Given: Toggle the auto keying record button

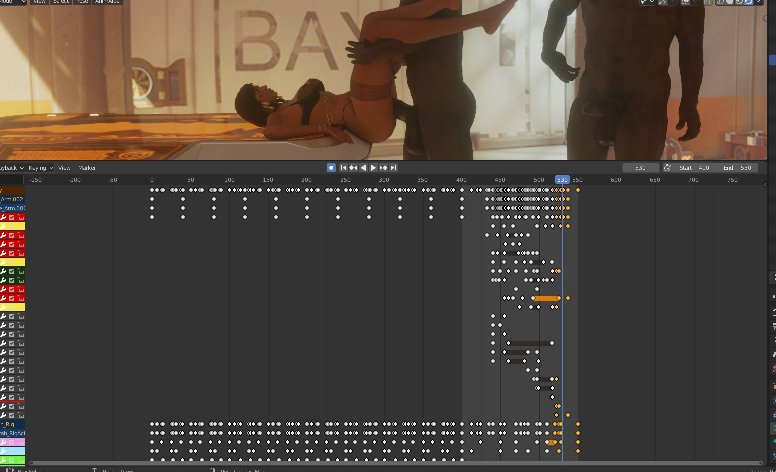Looking at the screenshot, I should pos(331,168).
